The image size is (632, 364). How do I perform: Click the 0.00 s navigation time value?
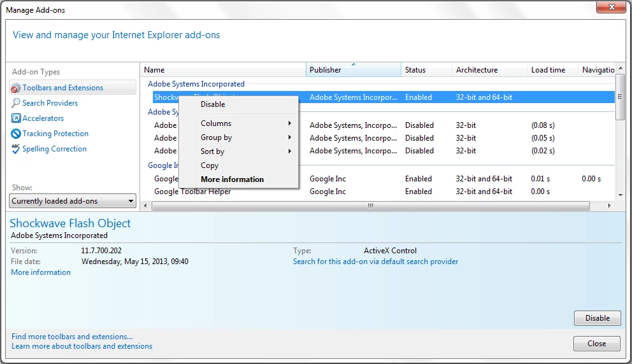pyautogui.click(x=591, y=179)
